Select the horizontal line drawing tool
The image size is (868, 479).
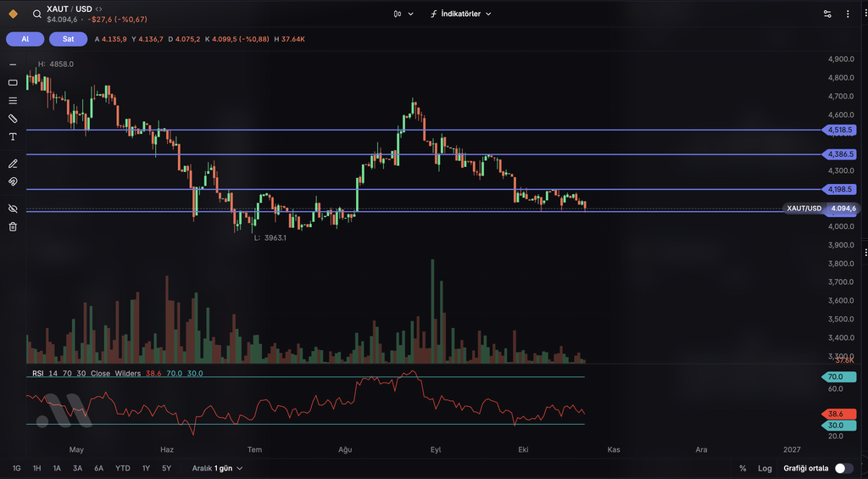(x=13, y=64)
